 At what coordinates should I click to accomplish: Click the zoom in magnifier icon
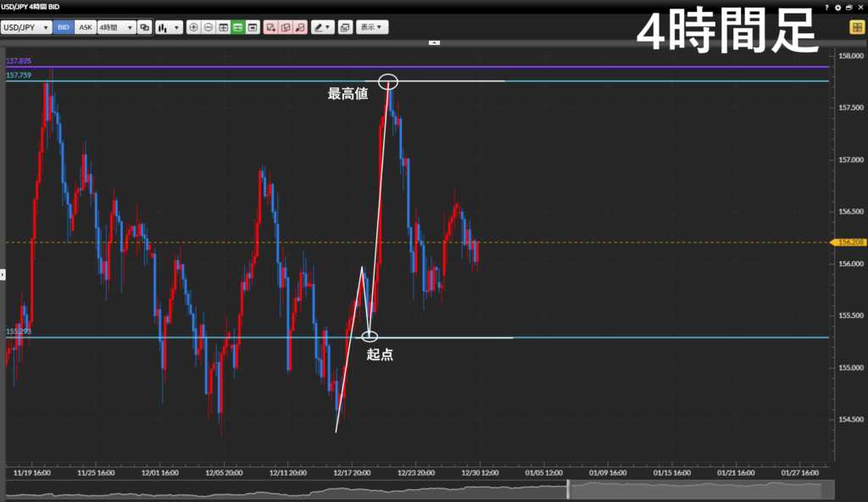pyautogui.click(x=194, y=27)
